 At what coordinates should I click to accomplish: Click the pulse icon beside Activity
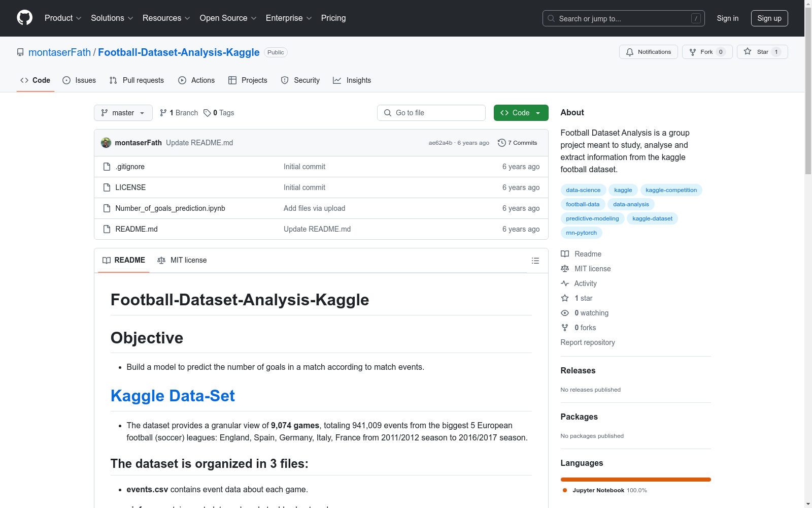[x=565, y=283]
